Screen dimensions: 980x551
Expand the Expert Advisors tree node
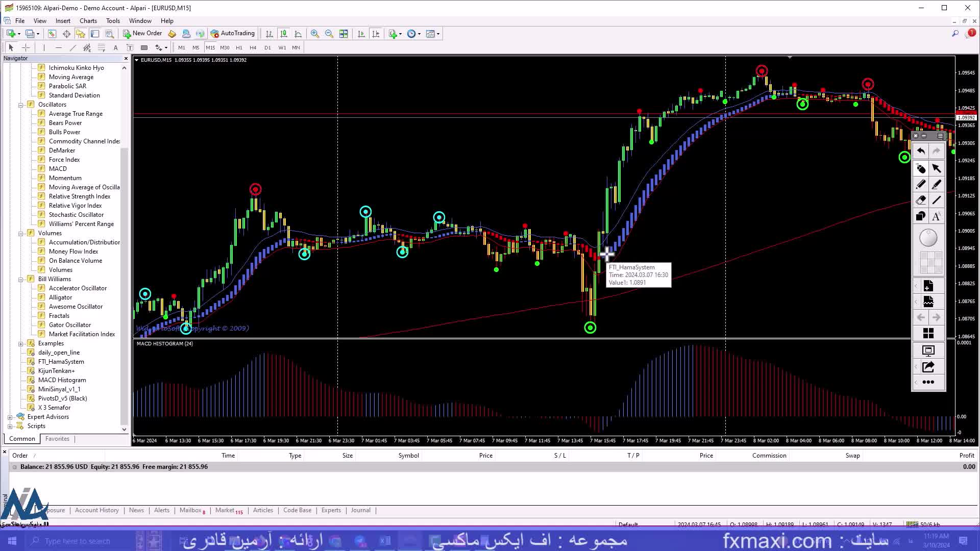pyautogui.click(x=10, y=417)
